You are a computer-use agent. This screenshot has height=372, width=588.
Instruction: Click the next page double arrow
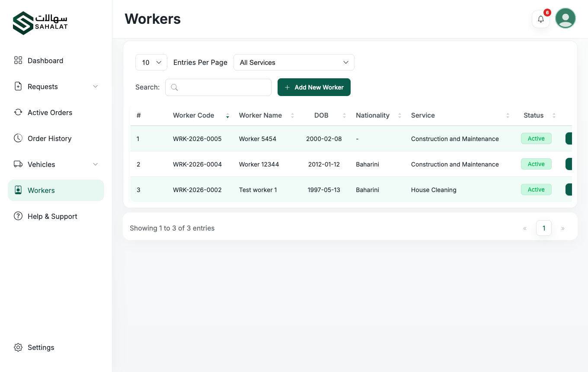tap(563, 228)
